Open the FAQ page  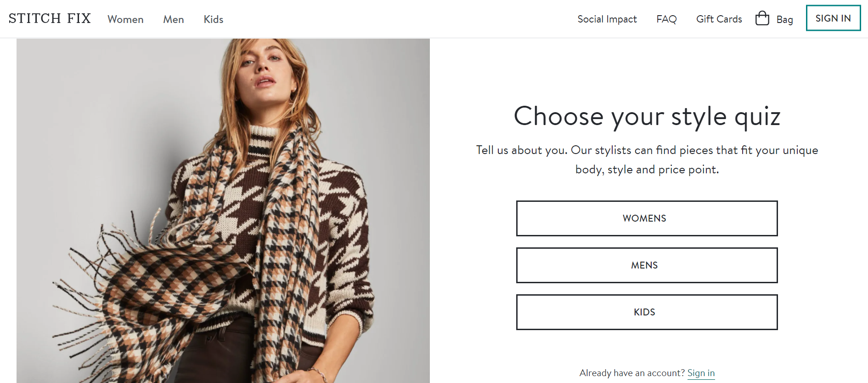[666, 19]
